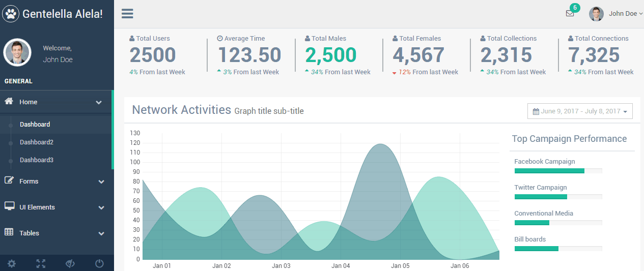
Task: Expand the Forms menu section
Action: tap(29, 182)
